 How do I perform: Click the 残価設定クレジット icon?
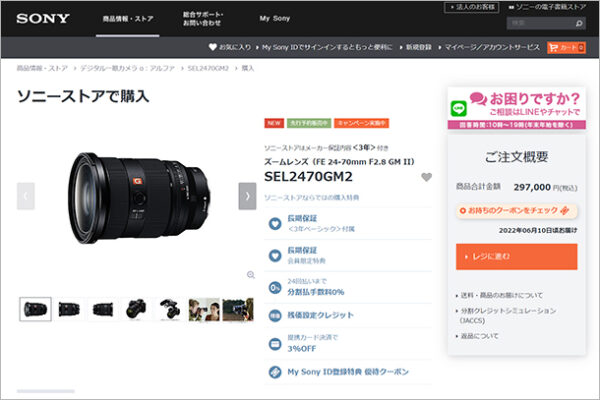coord(275,315)
